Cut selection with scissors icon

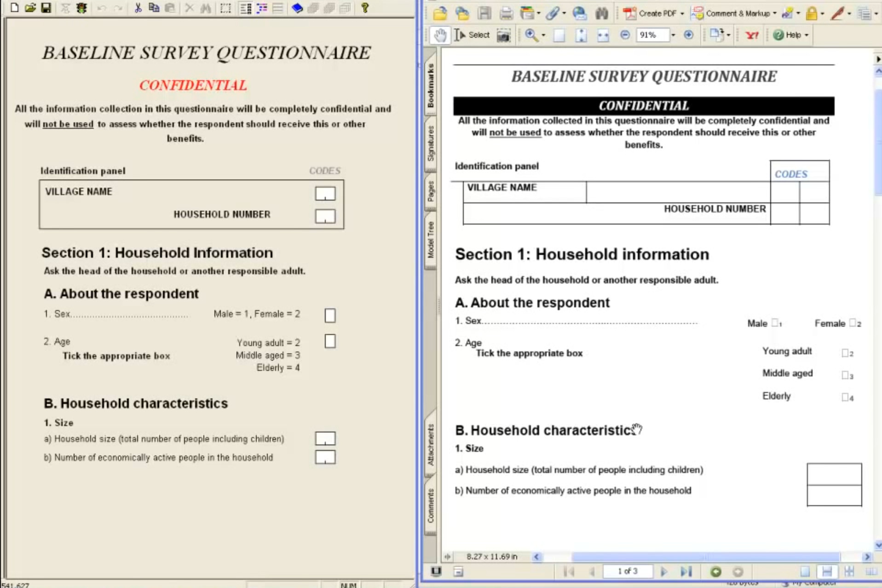138,7
